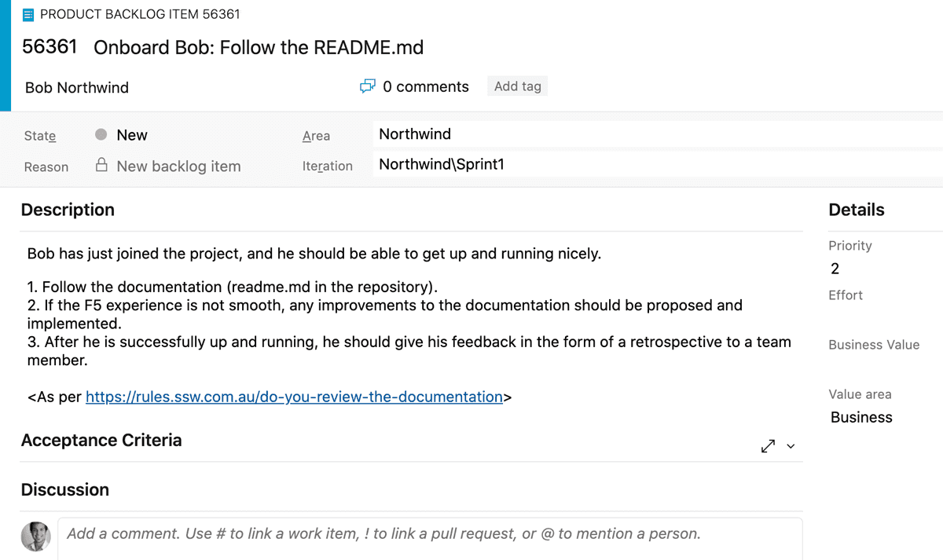Click the assigned-to name Bob Northwind
The width and height of the screenshot is (943, 560).
tap(77, 87)
